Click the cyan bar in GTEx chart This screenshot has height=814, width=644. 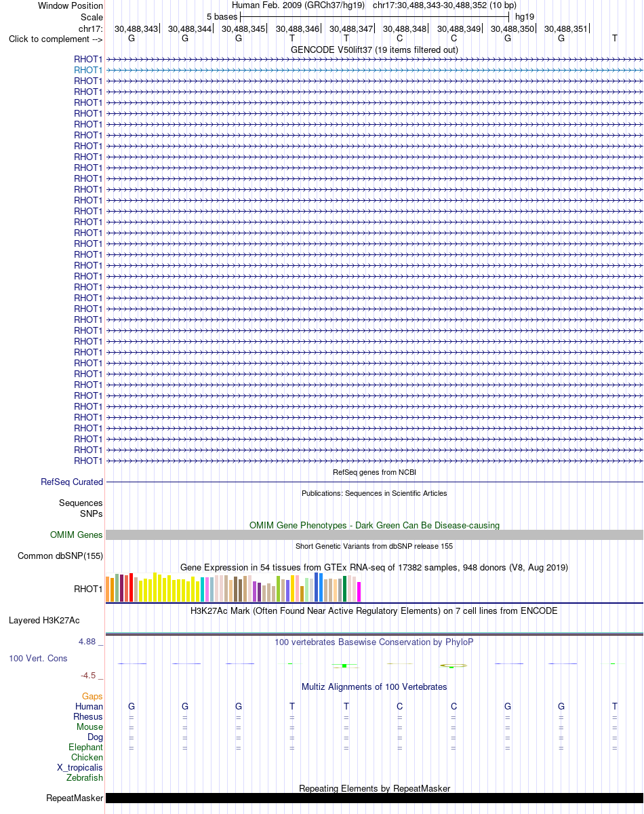pyautogui.click(x=202, y=589)
